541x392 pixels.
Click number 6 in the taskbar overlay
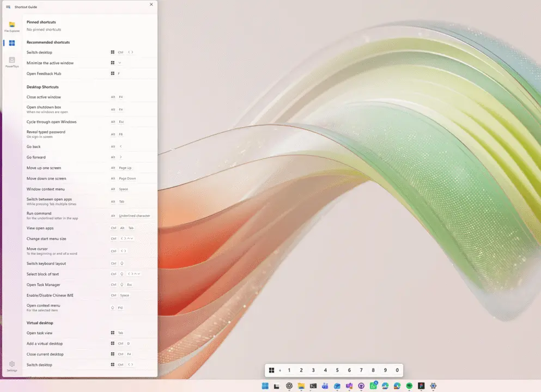(350, 370)
